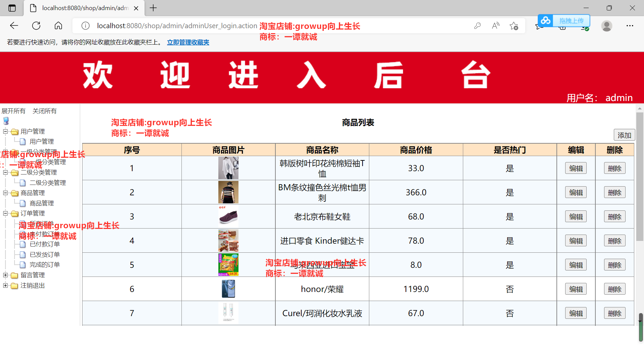Open the browser settings menu with three dots
Image resolution: width=644 pixels, height=347 pixels.
[630, 26]
